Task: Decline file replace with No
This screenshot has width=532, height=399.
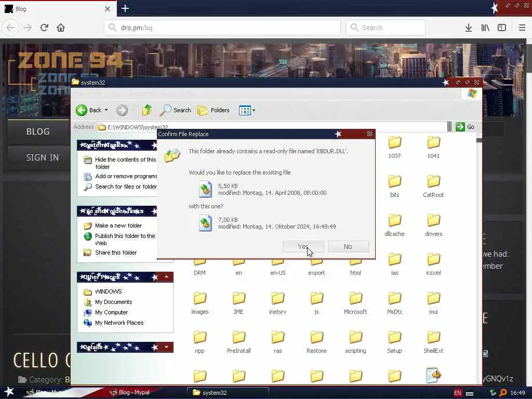Action: [x=348, y=247]
